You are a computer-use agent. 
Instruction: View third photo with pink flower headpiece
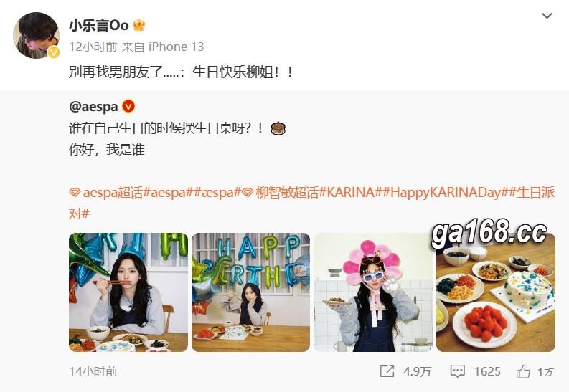coord(373,292)
